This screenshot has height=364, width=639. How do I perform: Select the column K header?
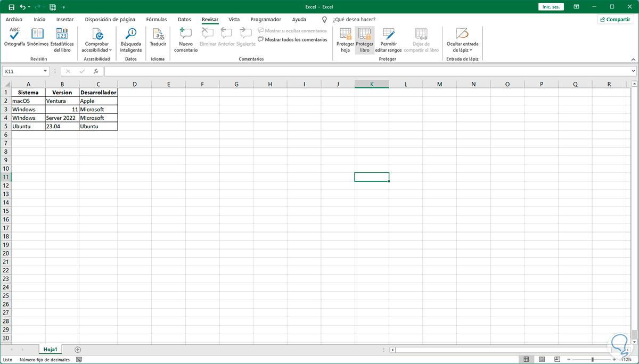pyautogui.click(x=372, y=84)
